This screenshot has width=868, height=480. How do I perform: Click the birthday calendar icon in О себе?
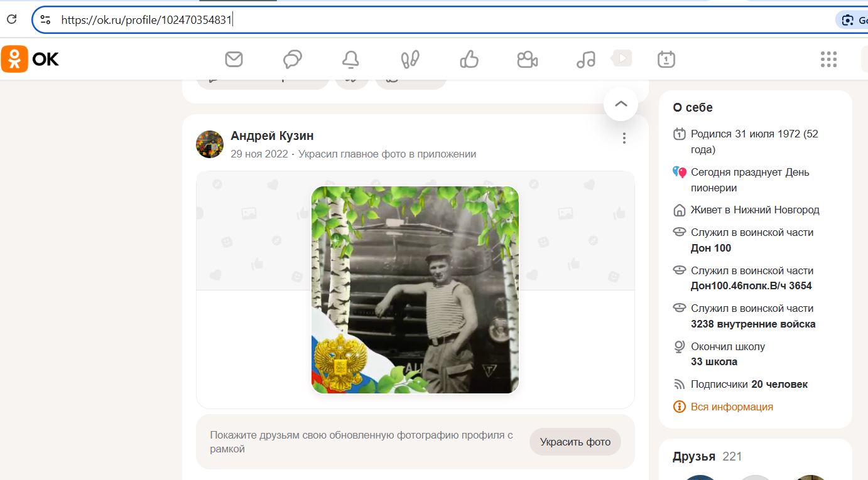(679, 134)
